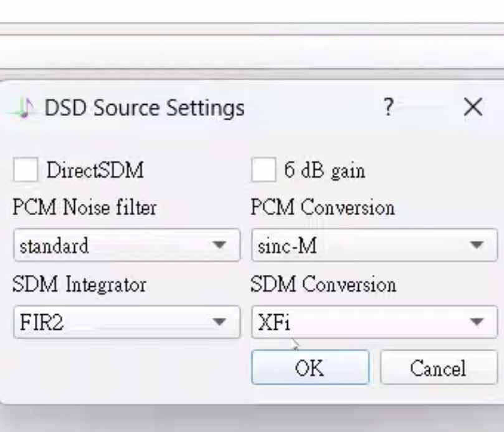Click the DSD Source Settings title text
The image size is (504, 432).
145,108
